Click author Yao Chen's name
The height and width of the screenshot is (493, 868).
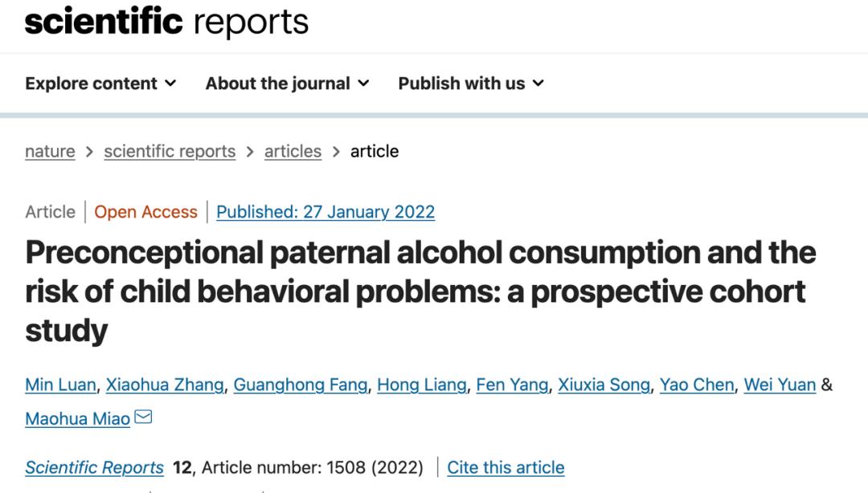(696, 385)
